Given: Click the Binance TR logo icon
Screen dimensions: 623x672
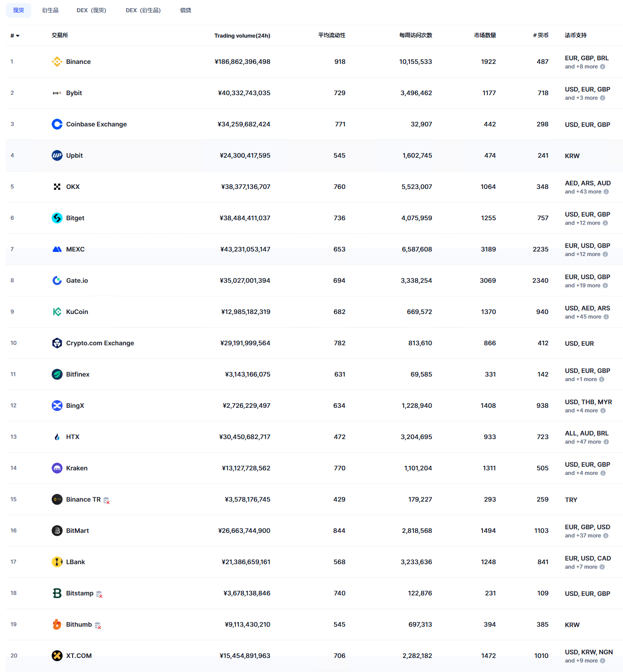Looking at the screenshot, I should [x=57, y=499].
